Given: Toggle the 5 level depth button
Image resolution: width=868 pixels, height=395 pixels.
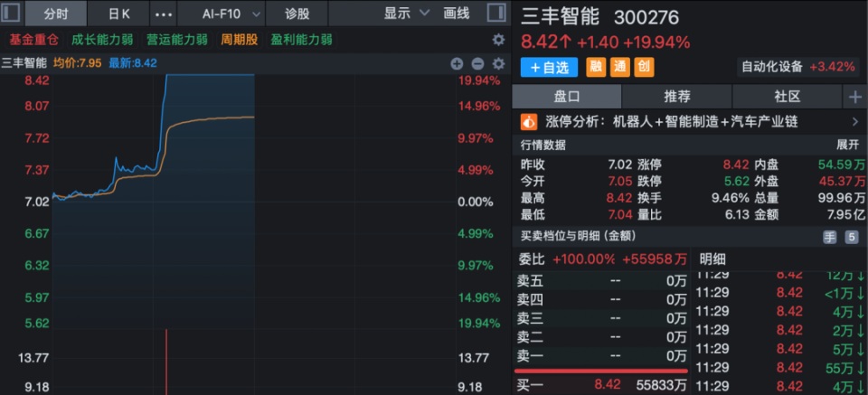Looking at the screenshot, I should click(851, 238).
